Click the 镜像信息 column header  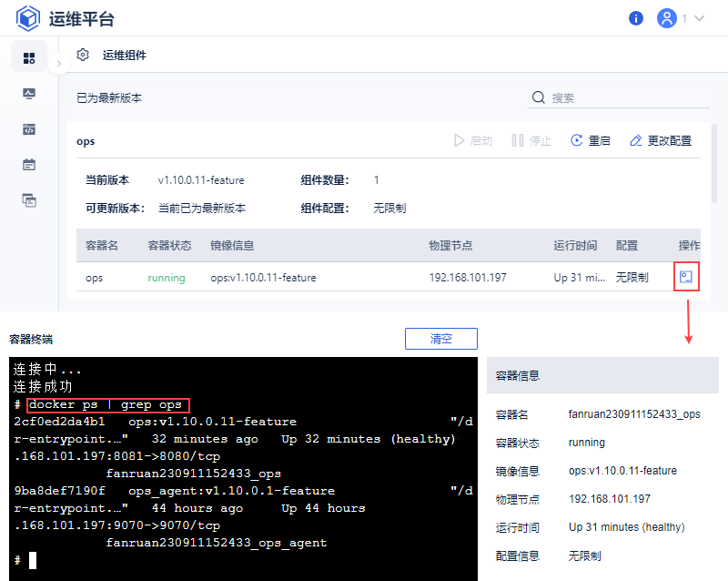(x=232, y=245)
